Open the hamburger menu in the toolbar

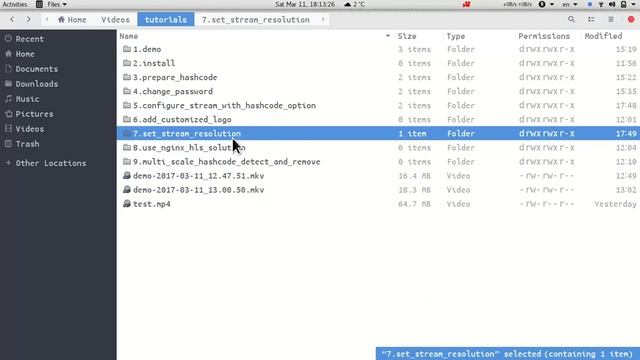[x=611, y=19]
